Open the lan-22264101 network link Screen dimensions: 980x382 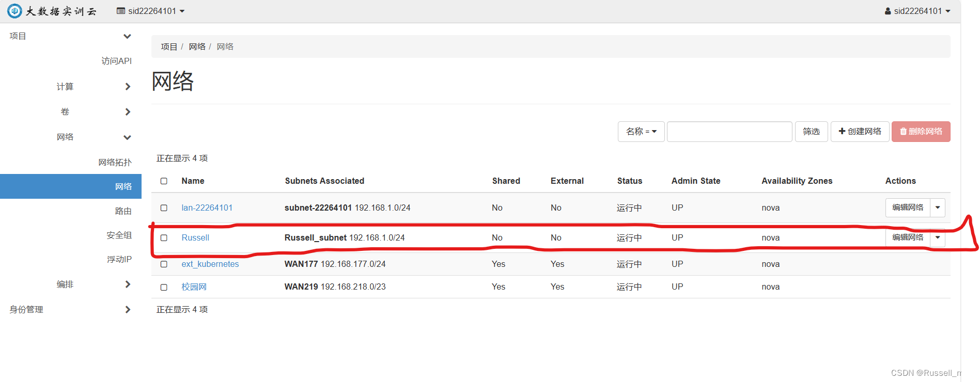click(207, 208)
